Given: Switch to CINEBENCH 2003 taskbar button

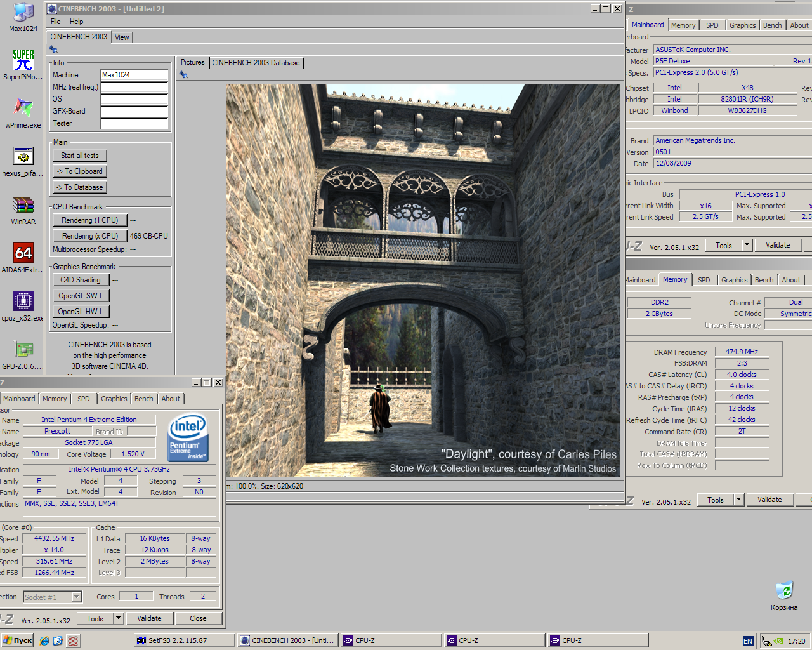Looking at the screenshot, I should tap(287, 640).
